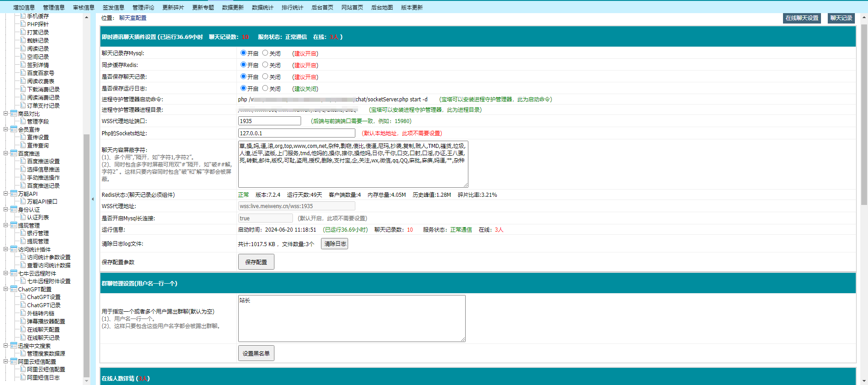Click the 聊天记录 button at top right
Image resolution: width=868 pixels, height=385 pixels.
click(841, 18)
